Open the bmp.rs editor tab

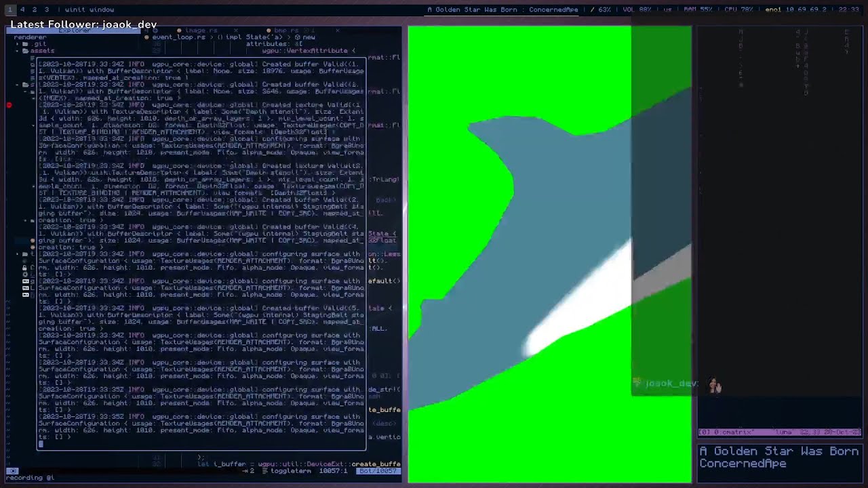[x=286, y=30]
